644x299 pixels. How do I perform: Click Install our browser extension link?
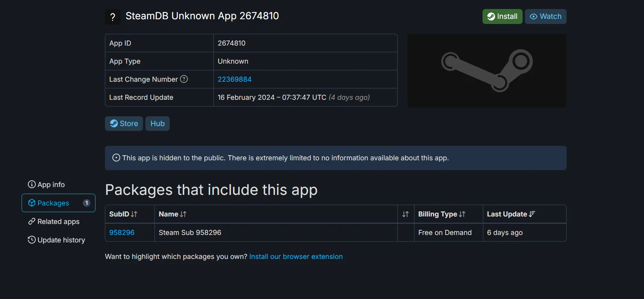[296, 257]
